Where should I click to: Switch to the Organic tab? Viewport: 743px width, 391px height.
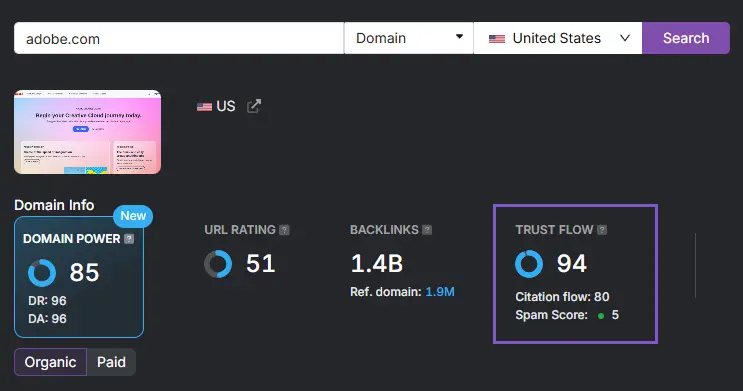(50, 362)
